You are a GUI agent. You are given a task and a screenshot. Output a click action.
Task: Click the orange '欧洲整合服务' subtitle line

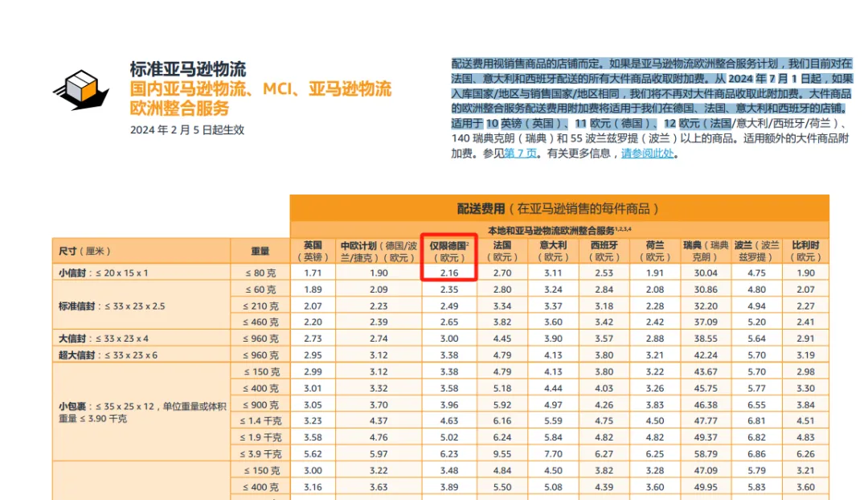coord(179,108)
